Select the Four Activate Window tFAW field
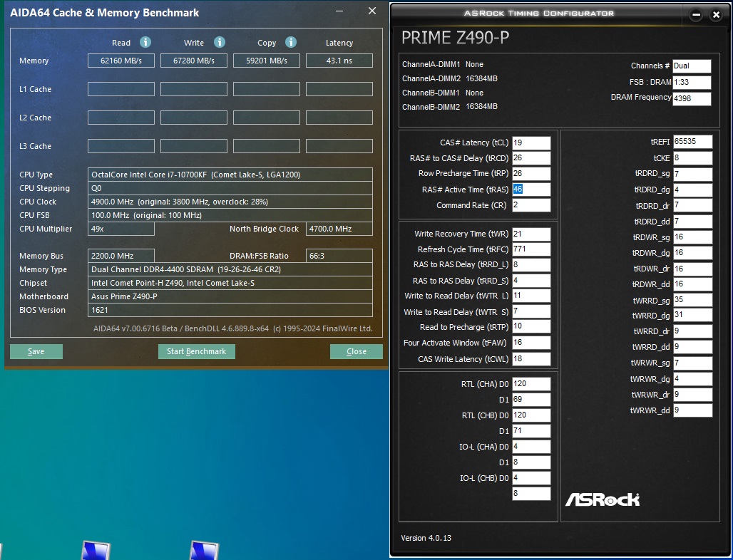This screenshot has height=560, width=733. tap(531, 343)
